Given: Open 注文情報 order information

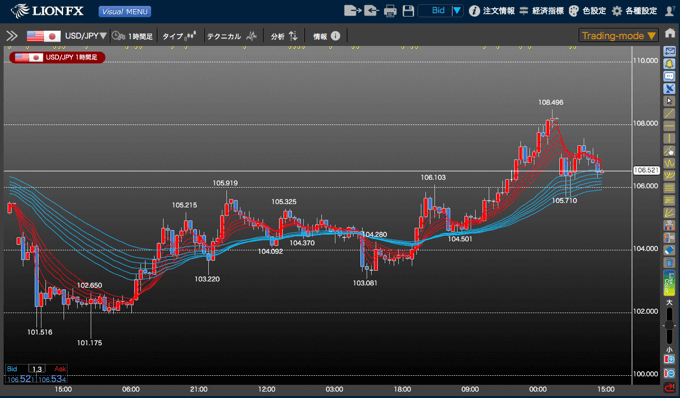Looking at the screenshot, I should click(x=492, y=11).
